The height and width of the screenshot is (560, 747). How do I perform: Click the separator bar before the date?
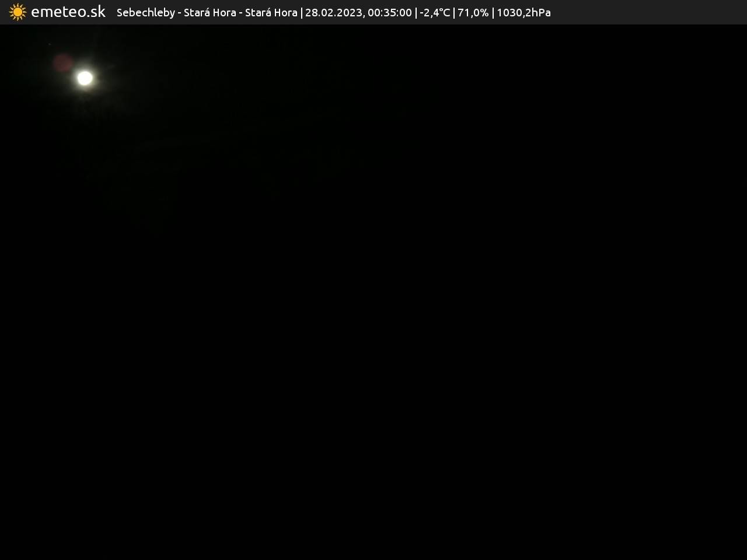301,13
